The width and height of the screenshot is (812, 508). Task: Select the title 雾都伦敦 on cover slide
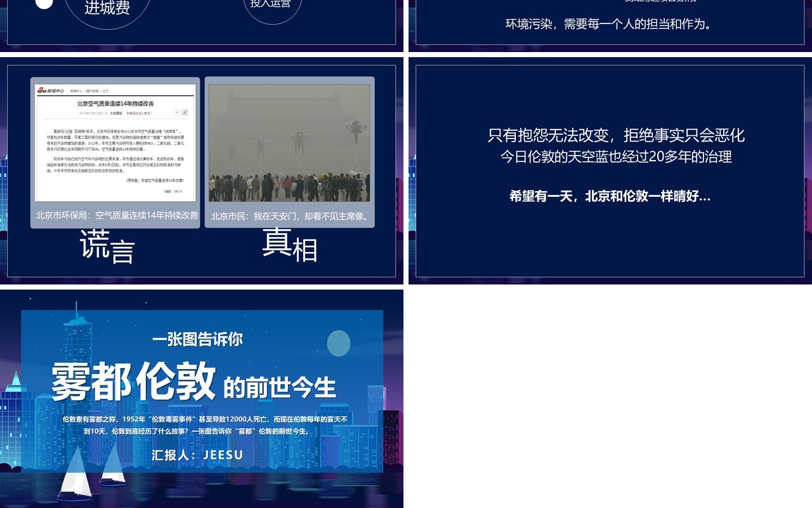133,382
